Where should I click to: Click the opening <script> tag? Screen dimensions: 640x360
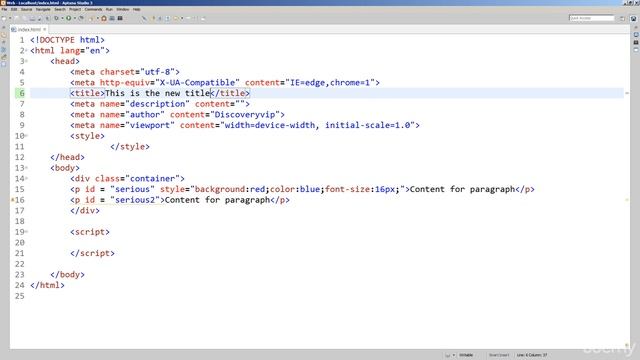click(x=90, y=232)
